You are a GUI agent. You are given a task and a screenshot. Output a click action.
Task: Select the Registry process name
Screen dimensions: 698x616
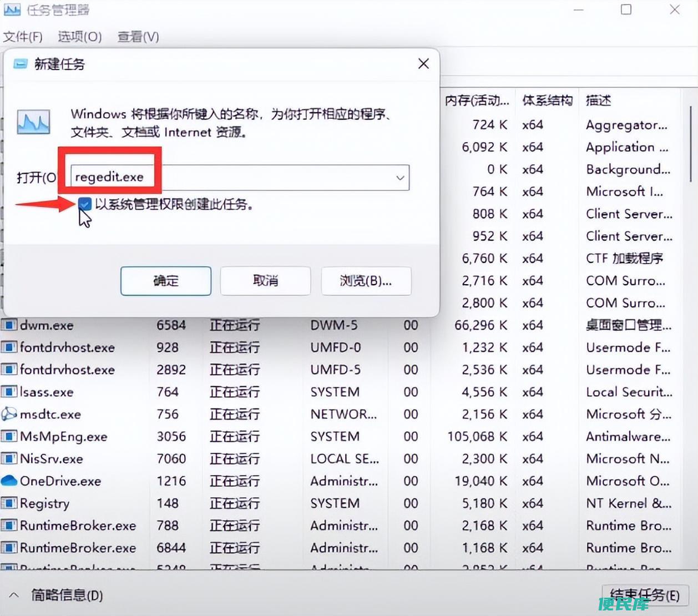pos(45,503)
